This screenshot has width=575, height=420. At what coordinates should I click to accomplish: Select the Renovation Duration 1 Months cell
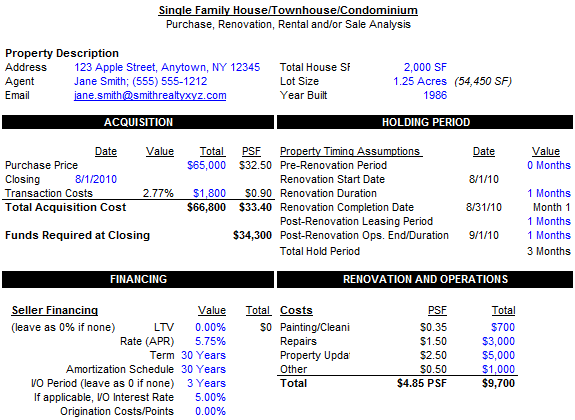(549, 193)
